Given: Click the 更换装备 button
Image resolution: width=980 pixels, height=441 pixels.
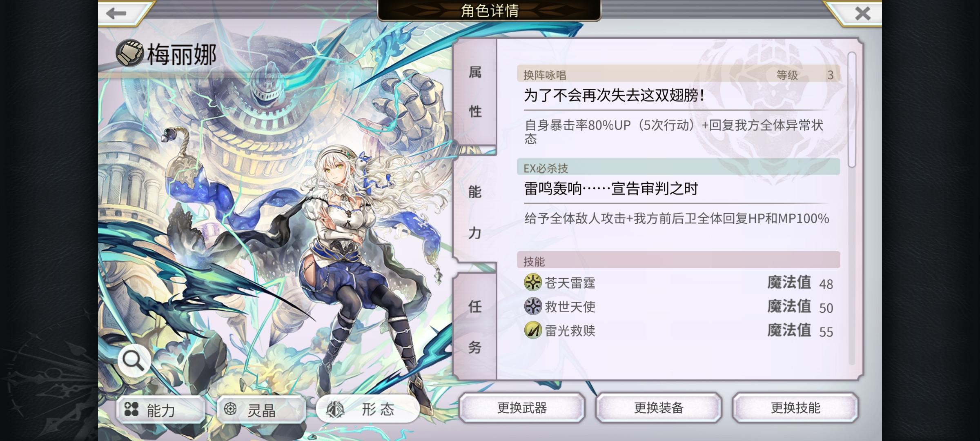Looking at the screenshot, I should (659, 408).
